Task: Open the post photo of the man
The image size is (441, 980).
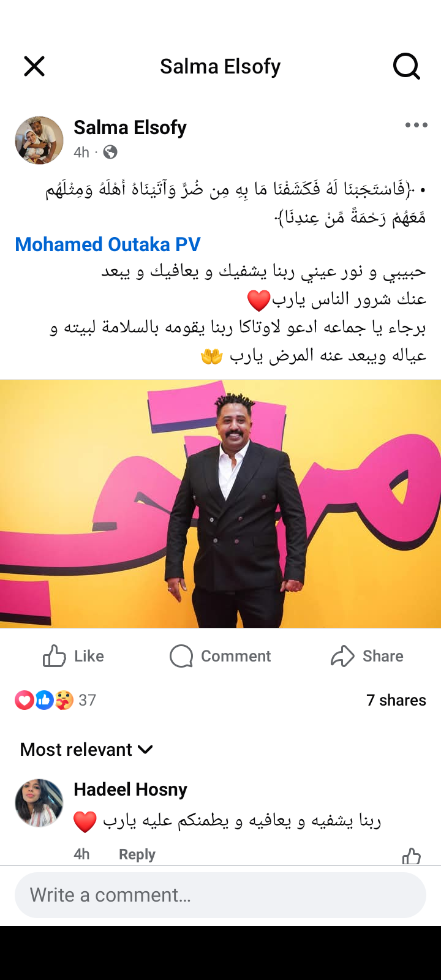Action: point(221,503)
